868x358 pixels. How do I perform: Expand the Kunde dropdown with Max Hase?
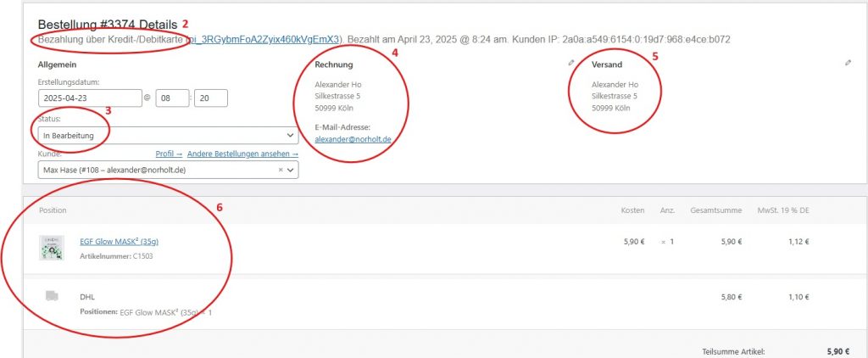pyautogui.click(x=292, y=171)
